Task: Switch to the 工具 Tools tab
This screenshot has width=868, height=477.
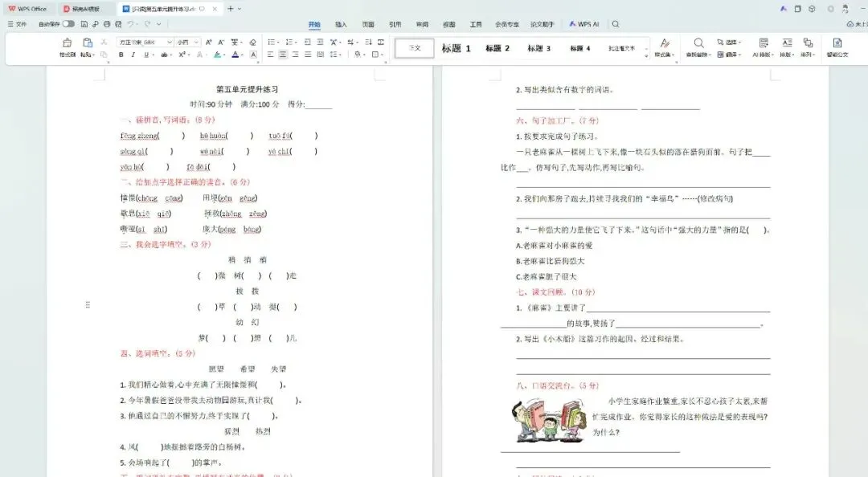Action: click(476, 24)
